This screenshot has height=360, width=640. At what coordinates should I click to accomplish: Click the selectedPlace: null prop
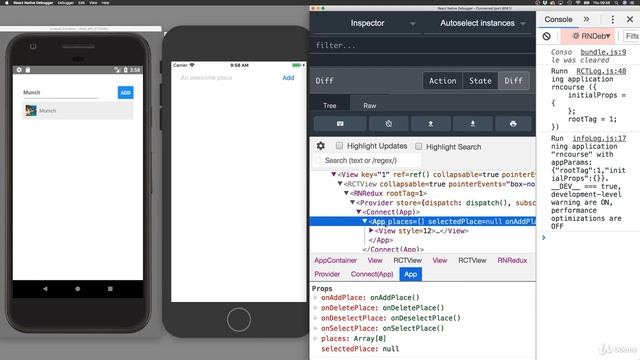click(x=360, y=349)
